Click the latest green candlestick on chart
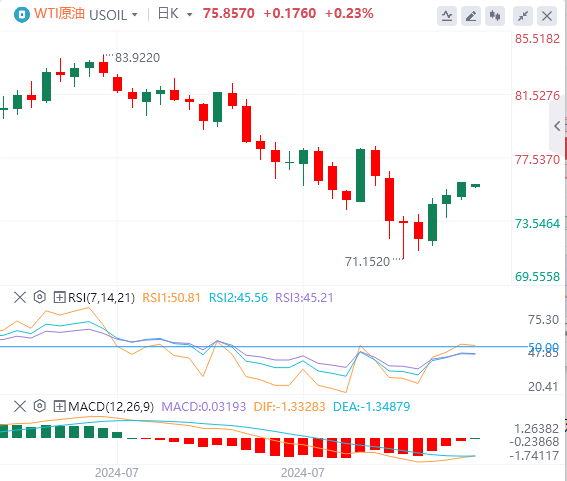Image resolution: width=567 pixels, height=481 pixels. [476, 186]
